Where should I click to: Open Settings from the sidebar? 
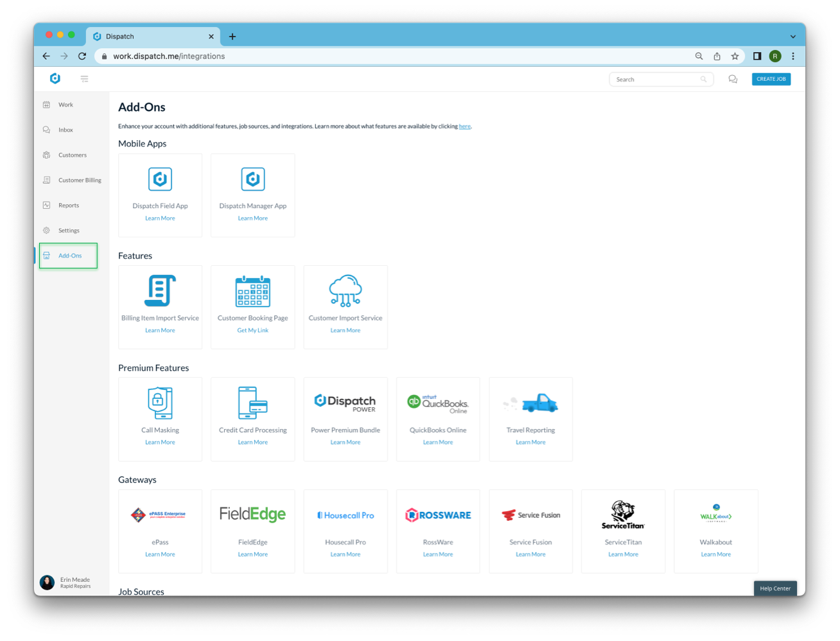click(x=69, y=231)
